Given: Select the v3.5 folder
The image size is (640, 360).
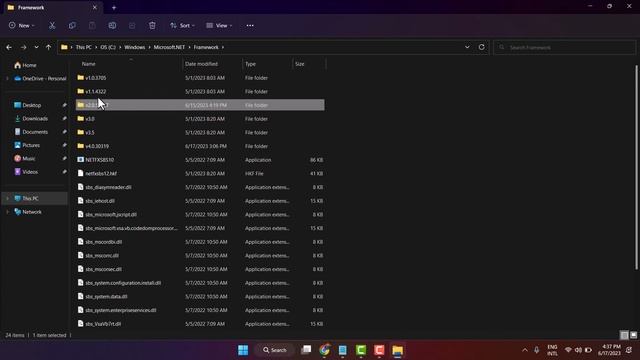Looking at the screenshot, I should coord(200,132).
